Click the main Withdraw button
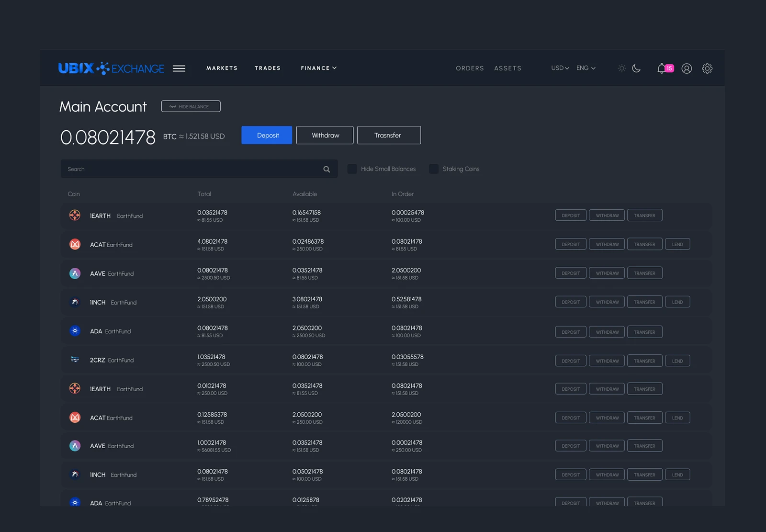Viewport: 766px width, 532px height. (x=325, y=135)
